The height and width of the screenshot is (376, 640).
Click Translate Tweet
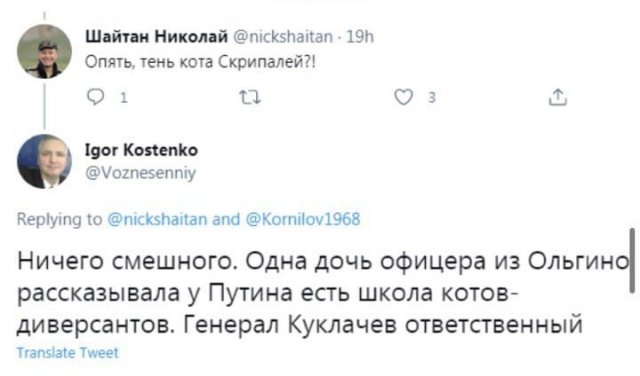(67, 353)
